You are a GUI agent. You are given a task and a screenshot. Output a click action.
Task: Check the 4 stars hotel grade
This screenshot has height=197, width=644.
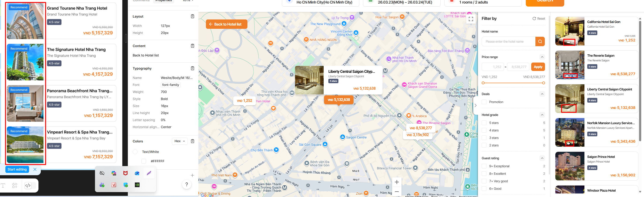click(x=484, y=130)
